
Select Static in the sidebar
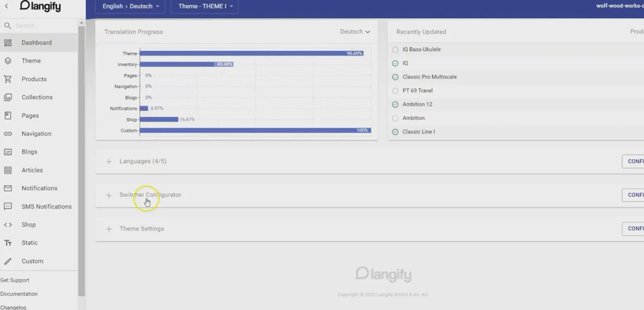pyautogui.click(x=39, y=243)
